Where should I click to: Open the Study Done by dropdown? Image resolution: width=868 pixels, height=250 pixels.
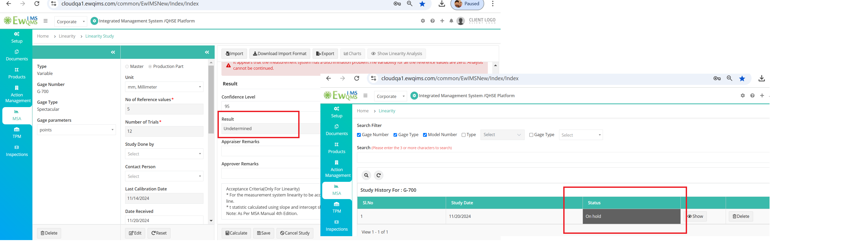pos(164,154)
